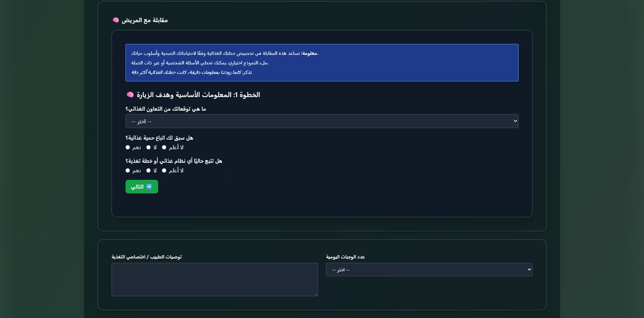Click the brain icon beside الخطوة 1 heading
The image size is (644, 318).
click(x=130, y=95)
